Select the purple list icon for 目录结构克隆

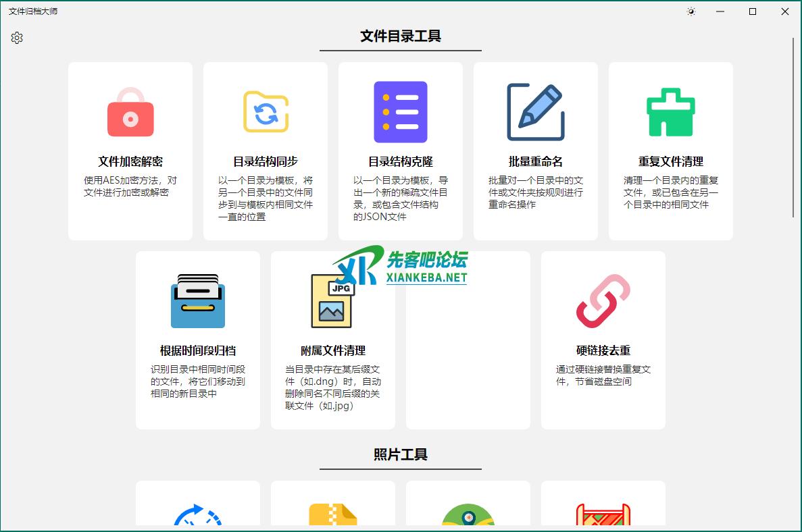[401, 112]
